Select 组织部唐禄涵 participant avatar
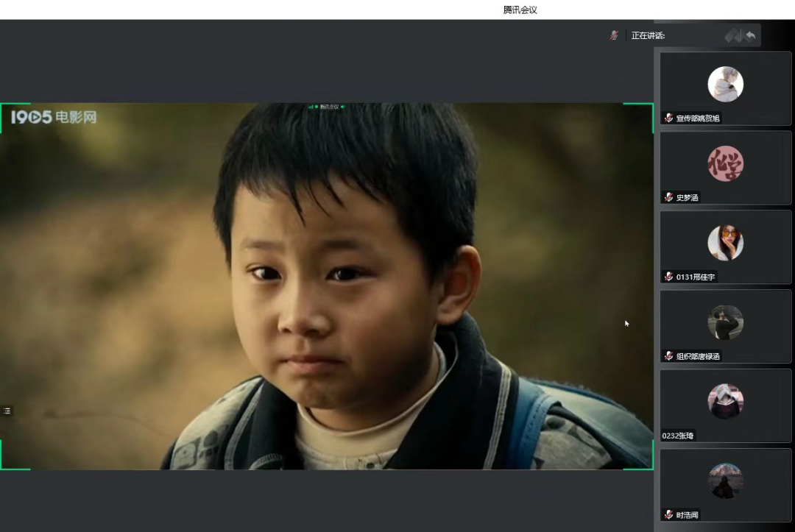 coord(725,322)
